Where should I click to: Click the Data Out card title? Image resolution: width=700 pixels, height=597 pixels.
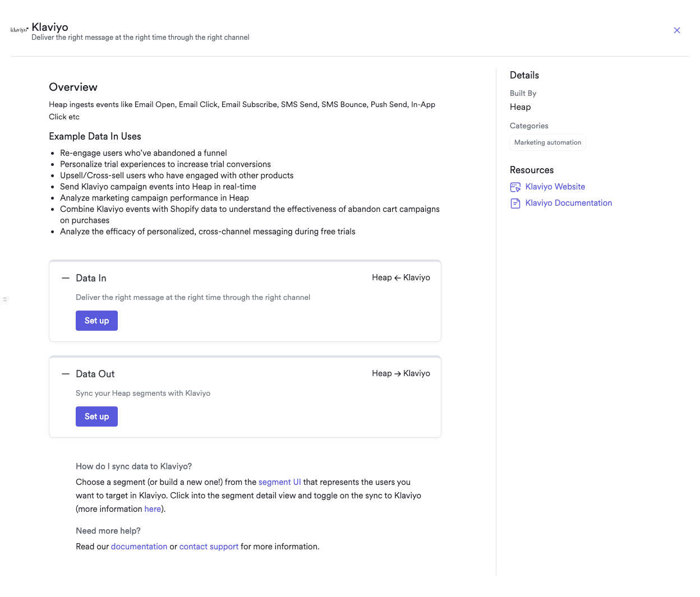point(95,374)
